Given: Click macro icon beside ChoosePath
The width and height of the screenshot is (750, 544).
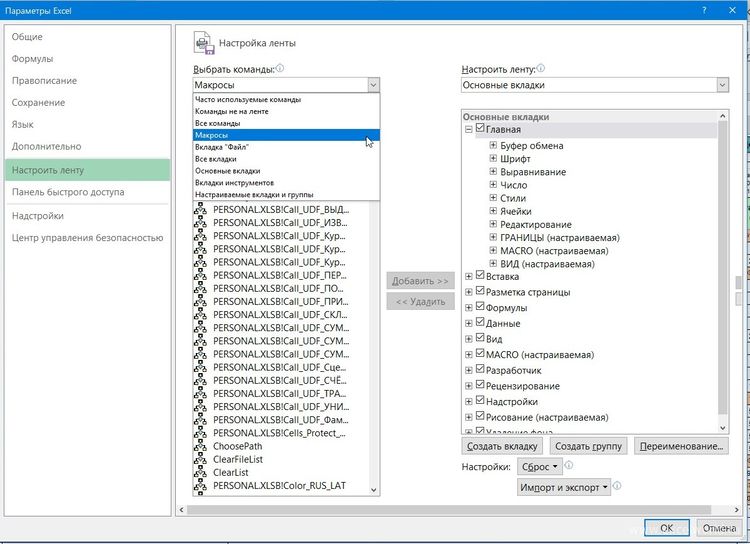Looking at the screenshot, I should click(x=200, y=446).
